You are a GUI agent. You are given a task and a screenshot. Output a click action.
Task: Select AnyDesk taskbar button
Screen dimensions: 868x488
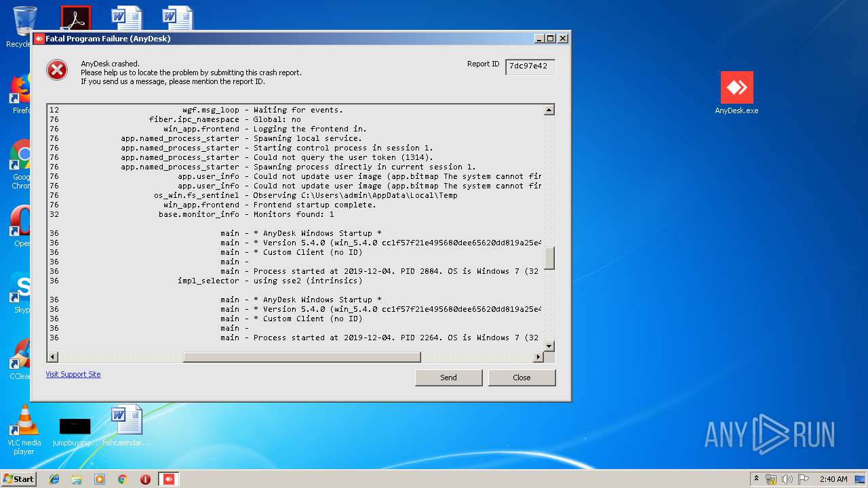pos(169,479)
